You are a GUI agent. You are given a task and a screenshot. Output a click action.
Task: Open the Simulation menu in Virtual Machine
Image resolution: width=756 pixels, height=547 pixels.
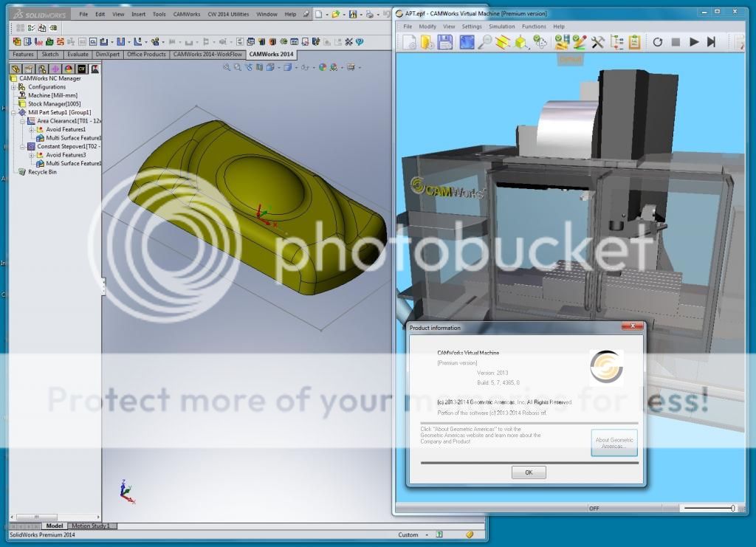tap(501, 27)
